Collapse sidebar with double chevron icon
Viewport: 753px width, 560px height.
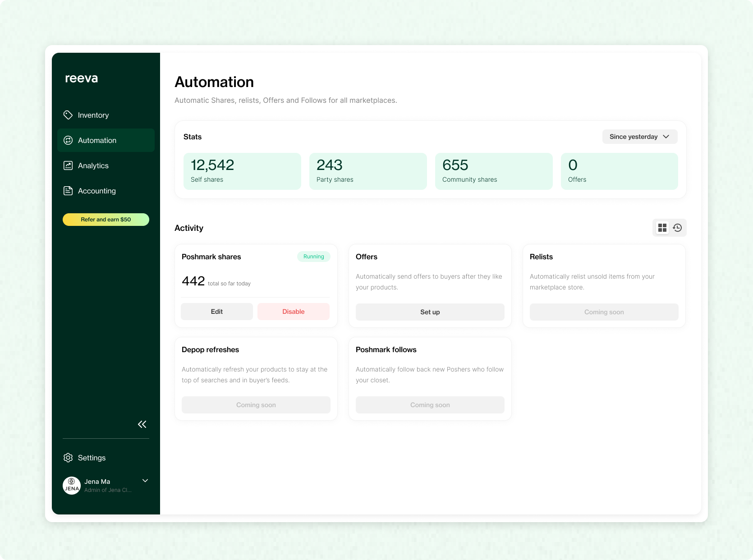pos(142,424)
